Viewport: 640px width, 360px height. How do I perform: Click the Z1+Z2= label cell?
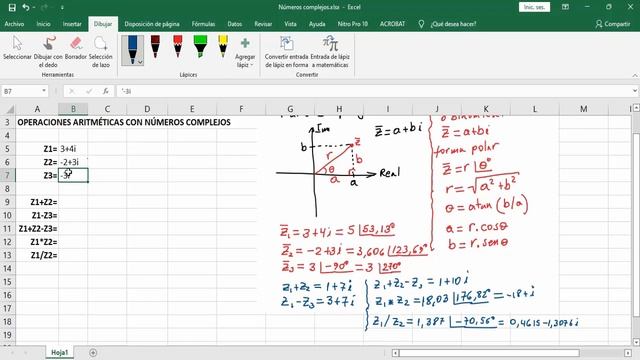coord(37,202)
